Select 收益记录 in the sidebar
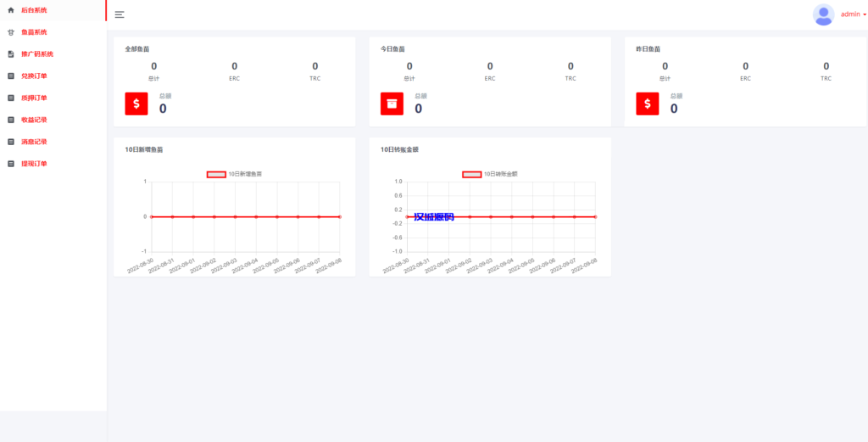This screenshot has width=868, height=442. pyautogui.click(x=34, y=120)
